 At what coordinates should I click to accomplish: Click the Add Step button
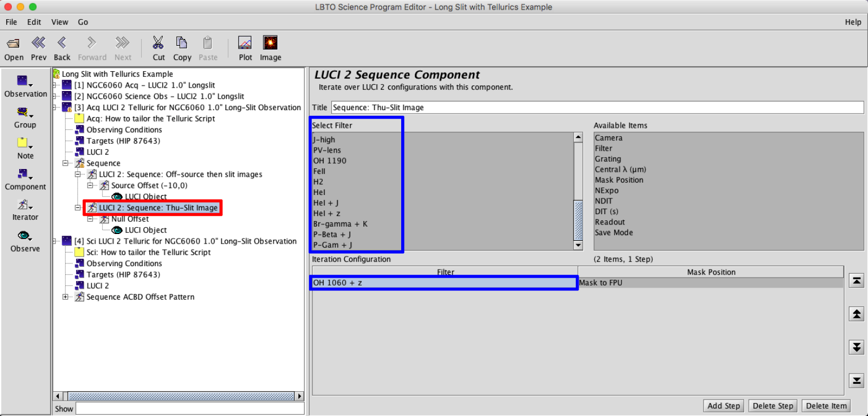click(723, 406)
